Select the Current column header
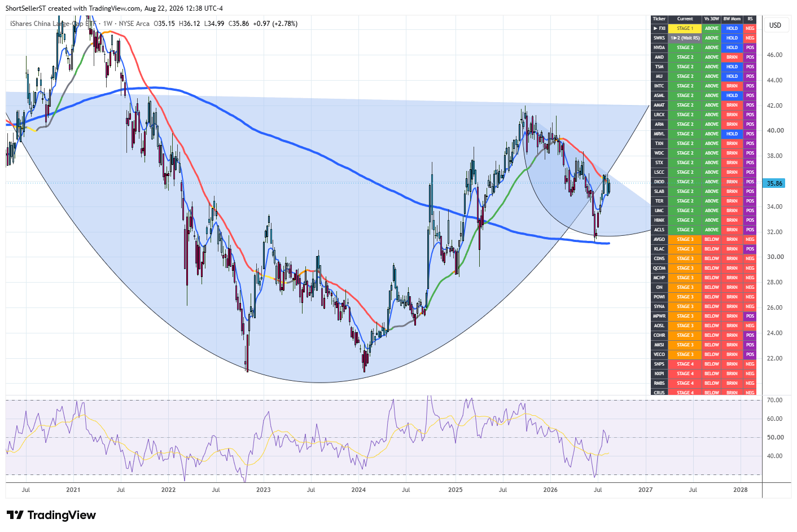The width and height of the screenshot is (797, 532). (685, 19)
